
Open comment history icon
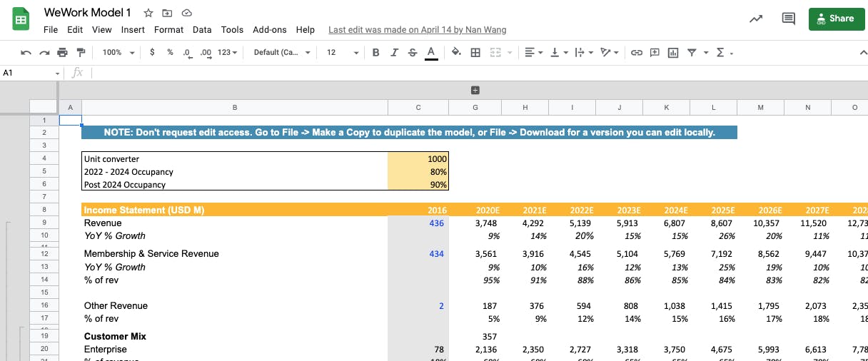789,19
